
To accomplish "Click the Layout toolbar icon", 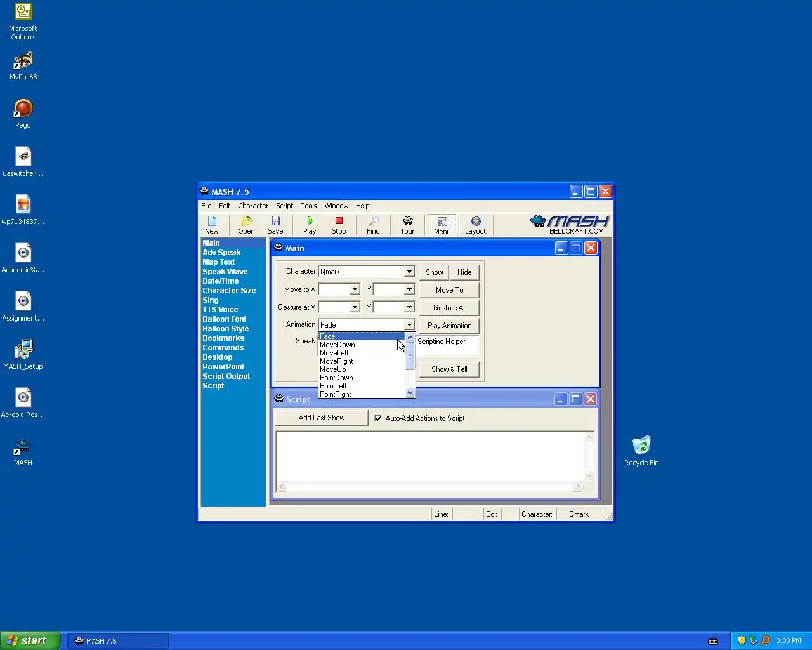I will 475,225.
